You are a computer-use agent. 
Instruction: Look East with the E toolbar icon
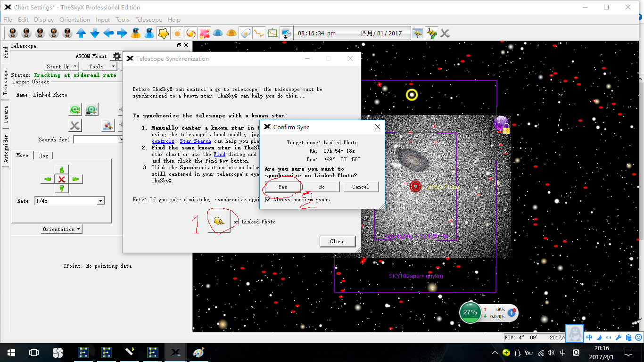[27, 33]
